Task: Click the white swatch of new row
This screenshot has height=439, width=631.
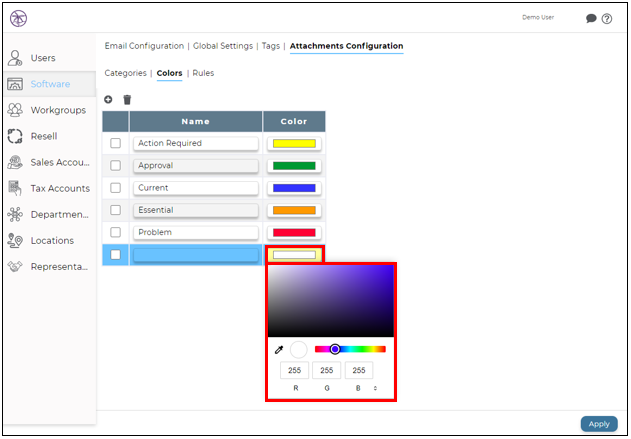Action: coord(294,255)
